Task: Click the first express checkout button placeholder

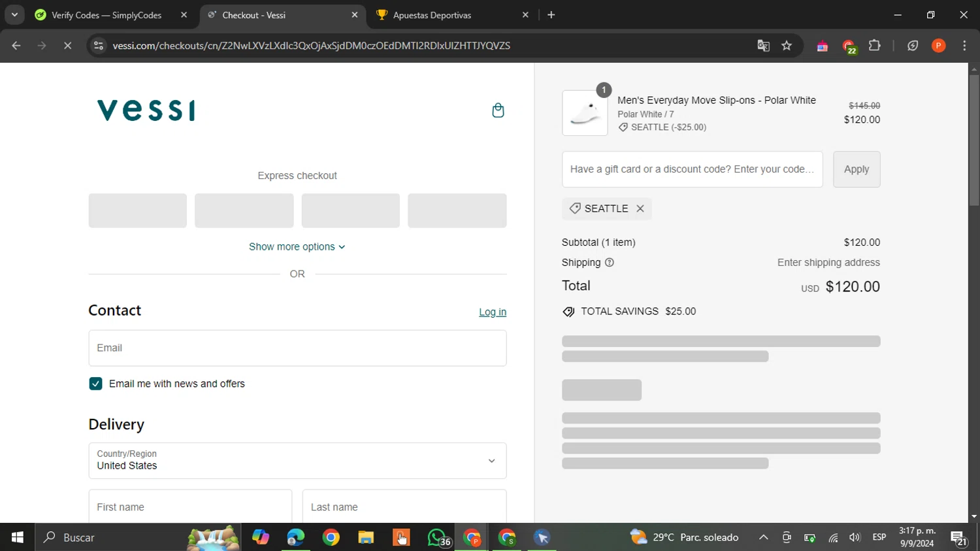Action: 138,210
